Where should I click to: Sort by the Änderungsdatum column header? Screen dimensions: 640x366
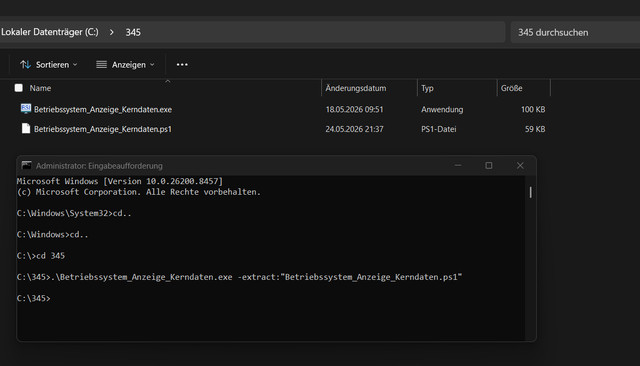(x=356, y=88)
